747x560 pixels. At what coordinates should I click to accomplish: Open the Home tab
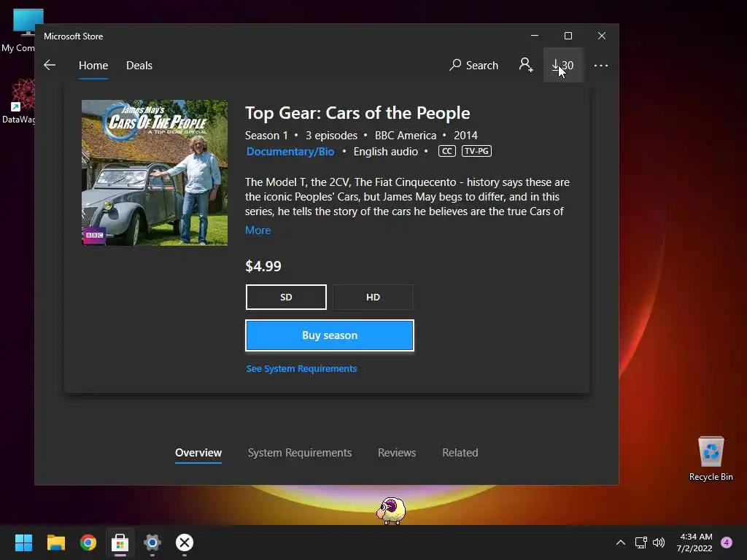[x=93, y=65]
